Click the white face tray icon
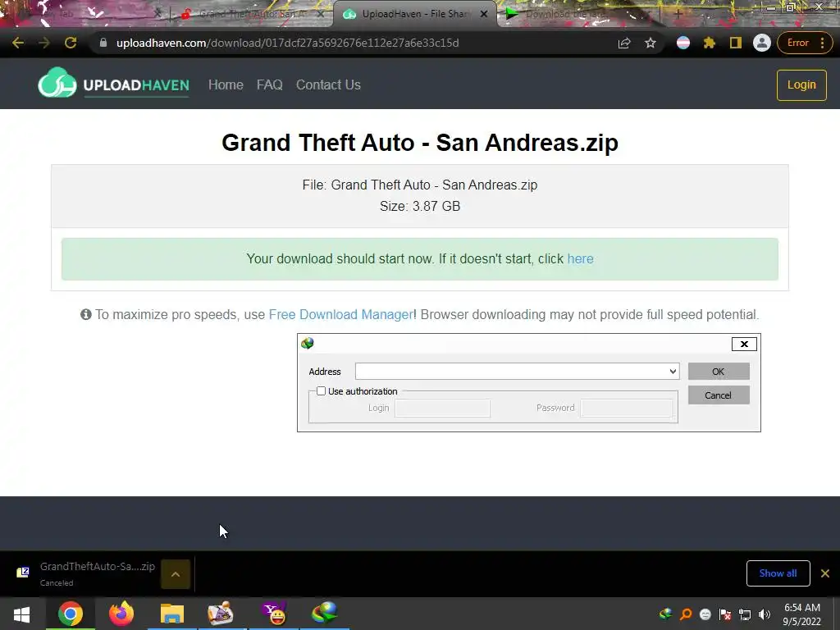The height and width of the screenshot is (630, 840). point(705,614)
